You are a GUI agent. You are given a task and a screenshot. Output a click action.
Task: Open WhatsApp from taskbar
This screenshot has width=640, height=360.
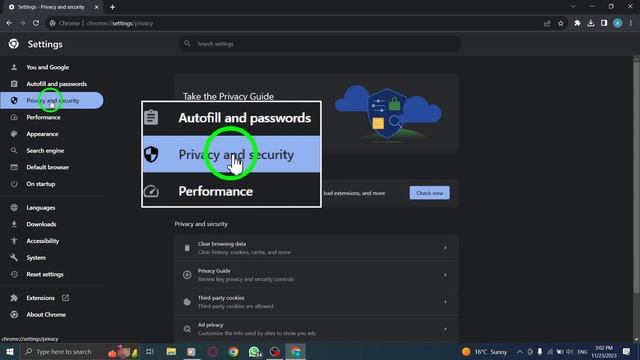(254, 351)
